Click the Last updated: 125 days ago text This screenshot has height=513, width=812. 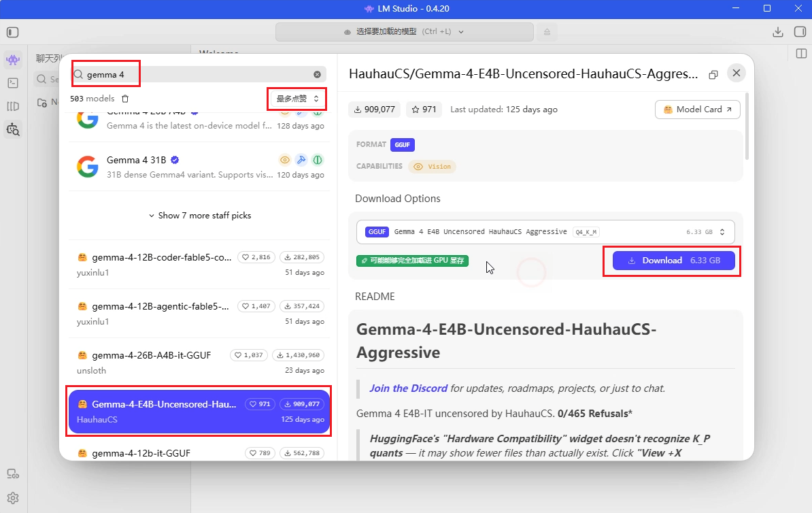[504, 110]
